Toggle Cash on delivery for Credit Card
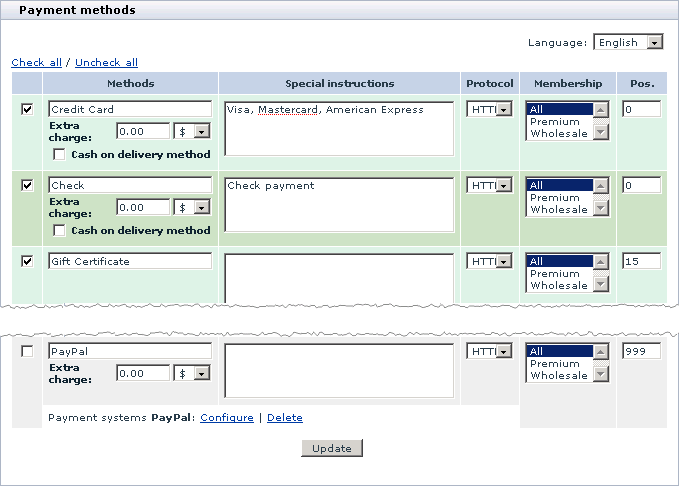The height and width of the screenshot is (486, 679). click(x=59, y=154)
